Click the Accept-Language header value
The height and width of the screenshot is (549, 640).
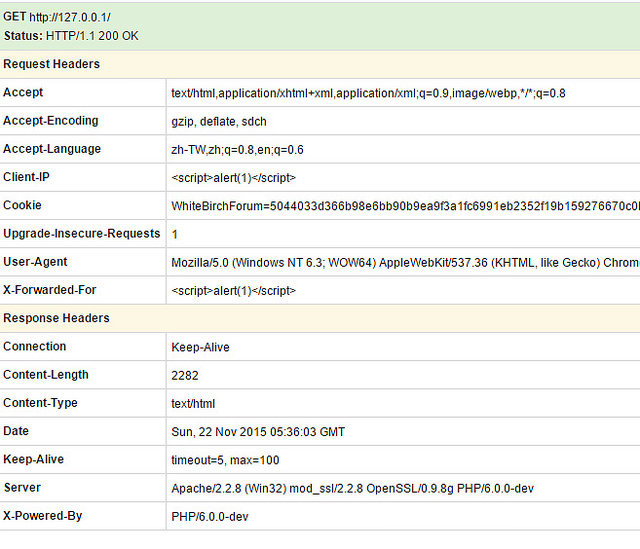237,149
